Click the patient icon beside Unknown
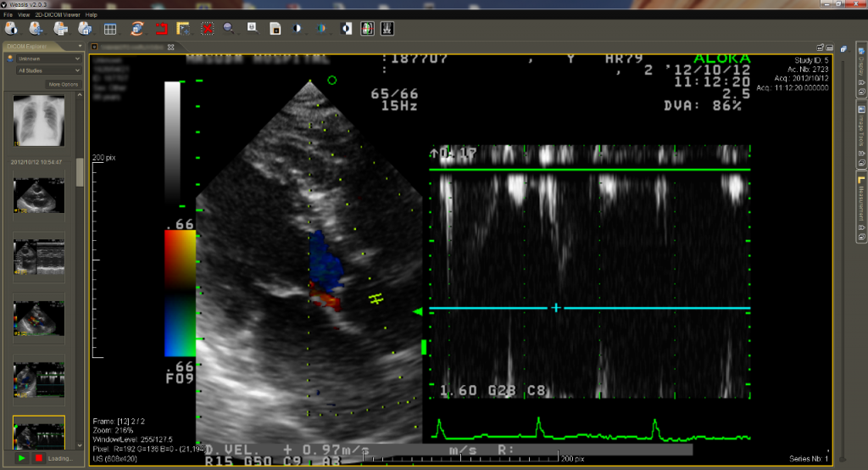Viewport: 868px width, 470px height. [x=10, y=59]
